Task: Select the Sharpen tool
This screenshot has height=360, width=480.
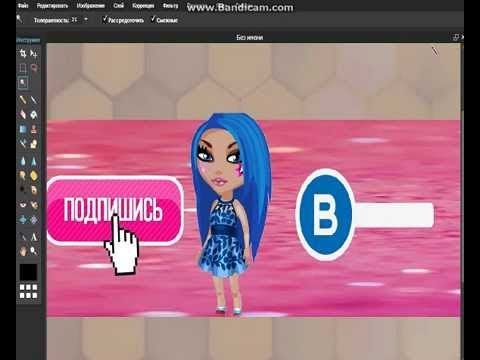Action: [x=34, y=161]
